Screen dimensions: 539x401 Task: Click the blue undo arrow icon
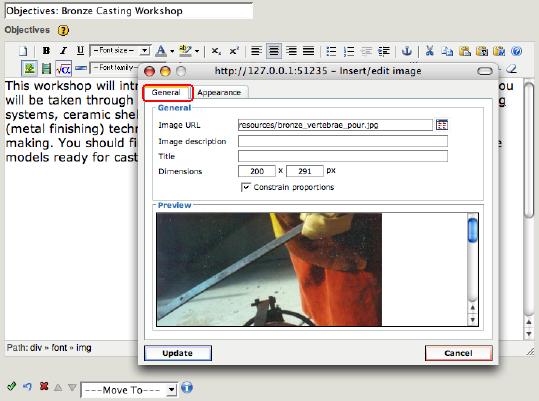tap(27, 387)
